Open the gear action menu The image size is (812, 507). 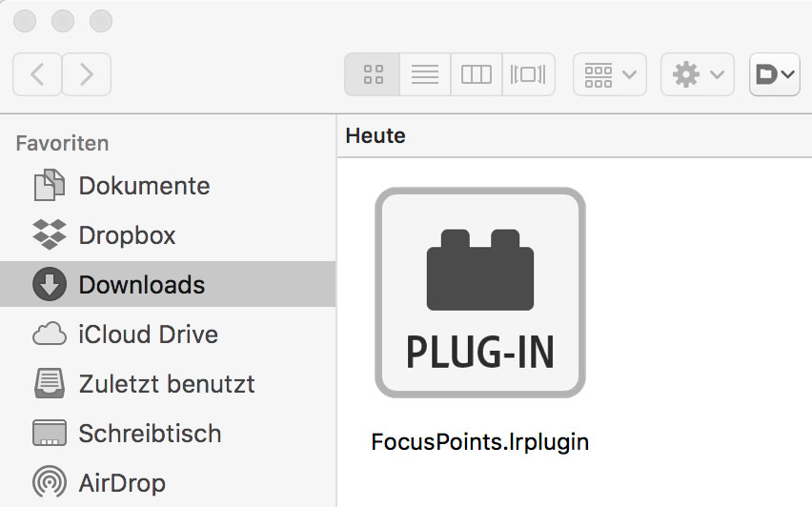(x=698, y=74)
